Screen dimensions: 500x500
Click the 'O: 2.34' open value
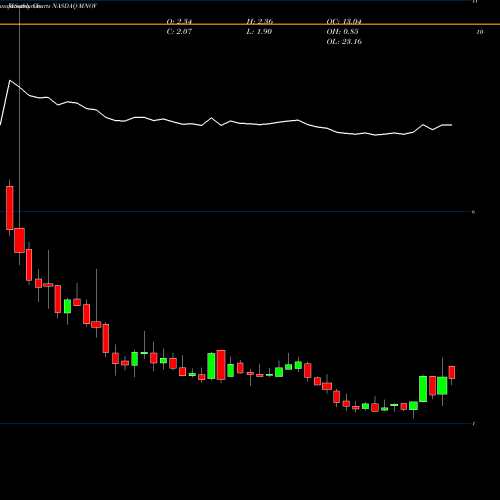coord(179,21)
